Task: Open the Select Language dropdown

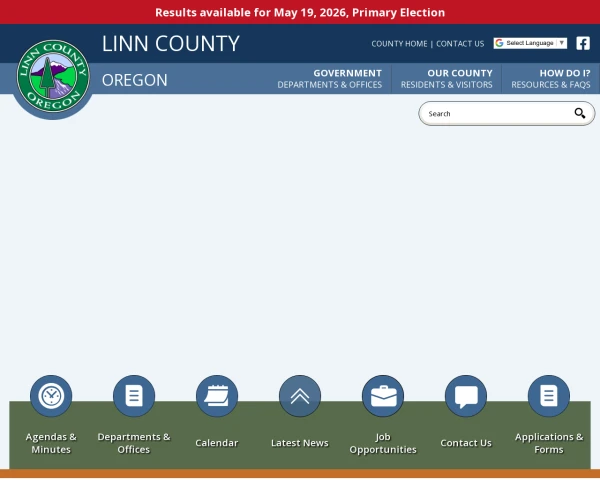Action: (x=530, y=43)
